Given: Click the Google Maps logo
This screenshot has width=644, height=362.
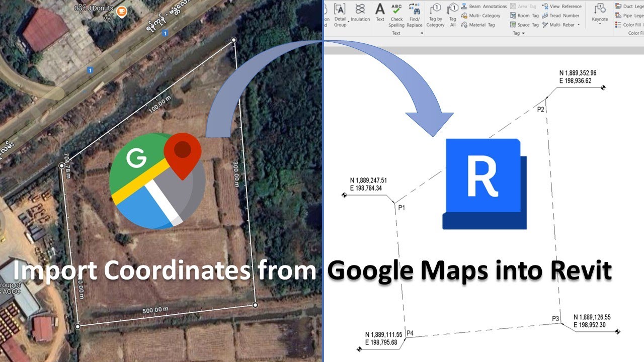Looking at the screenshot, I should tap(156, 181).
